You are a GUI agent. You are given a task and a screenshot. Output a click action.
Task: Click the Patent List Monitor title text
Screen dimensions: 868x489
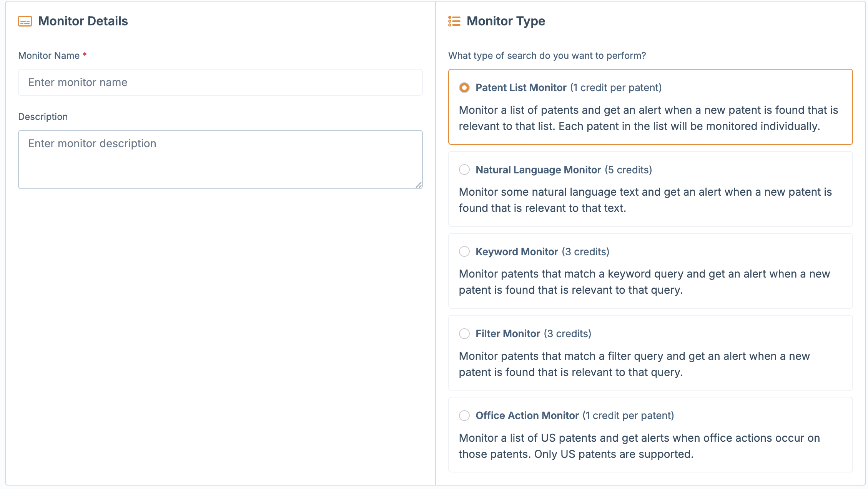520,88
